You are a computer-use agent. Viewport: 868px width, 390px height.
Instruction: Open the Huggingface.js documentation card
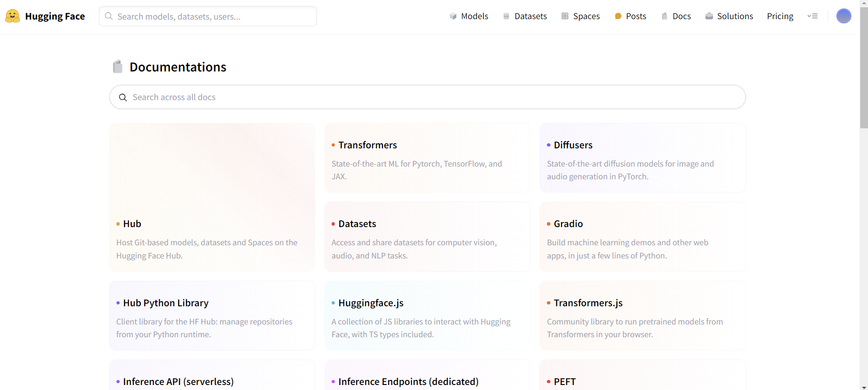tap(427, 315)
